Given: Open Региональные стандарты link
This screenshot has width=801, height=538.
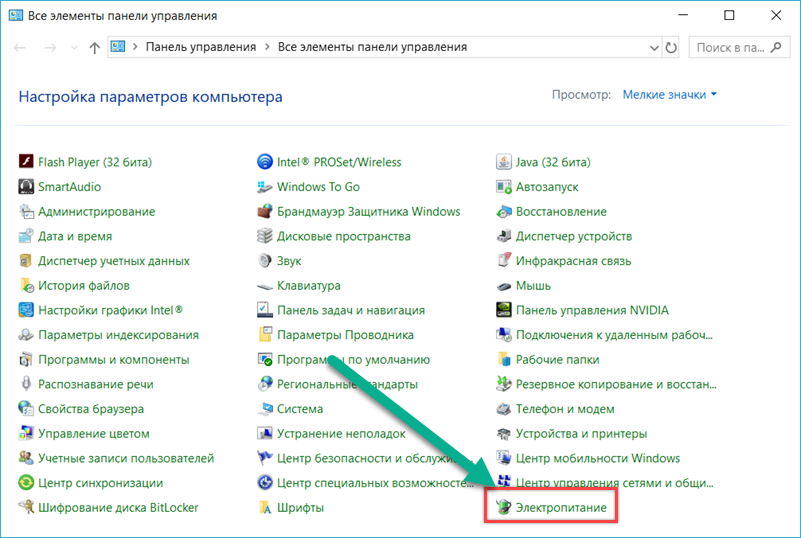Looking at the screenshot, I should [x=347, y=384].
